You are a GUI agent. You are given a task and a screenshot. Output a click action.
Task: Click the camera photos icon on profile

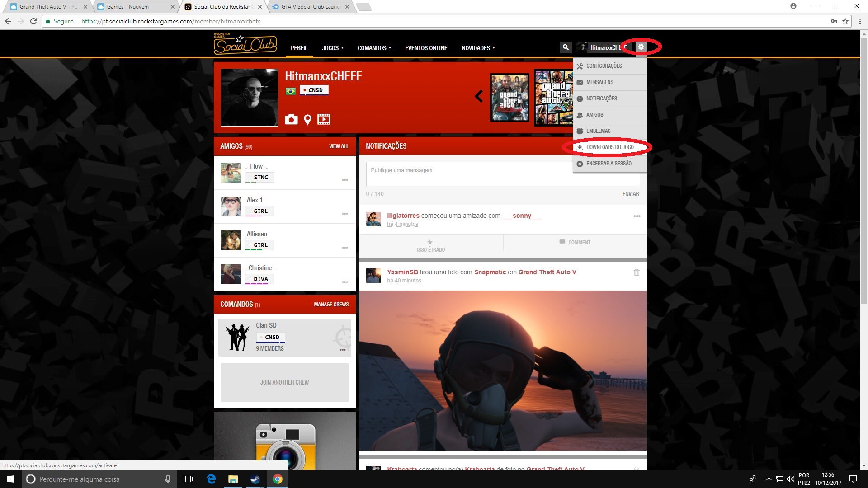tap(291, 119)
